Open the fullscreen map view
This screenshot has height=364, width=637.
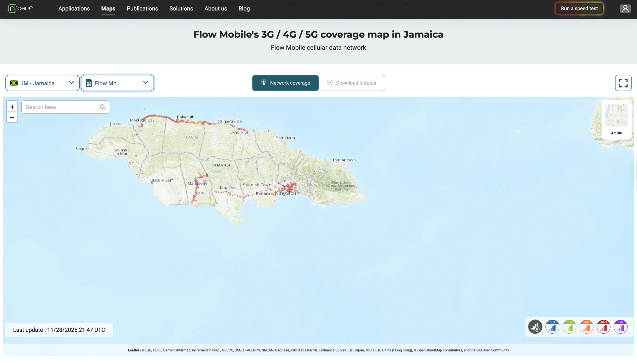pyautogui.click(x=623, y=83)
